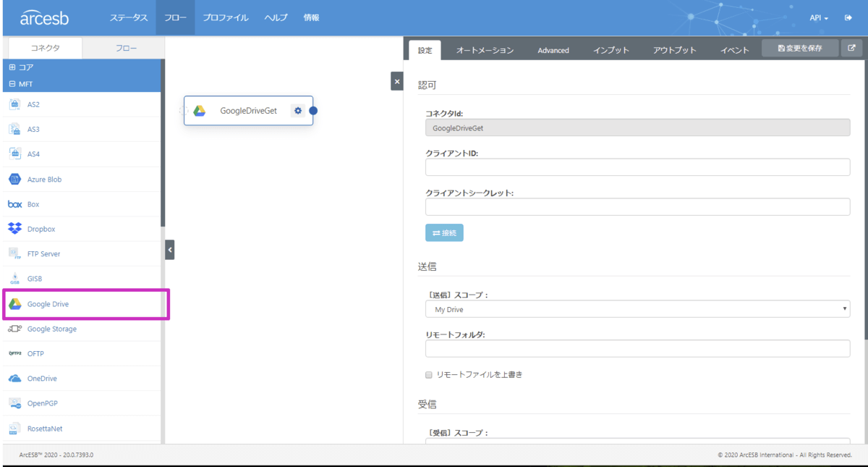Switch to the Advanced tab
This screenshot has width=868, height=467.
[x=553, y=50]
